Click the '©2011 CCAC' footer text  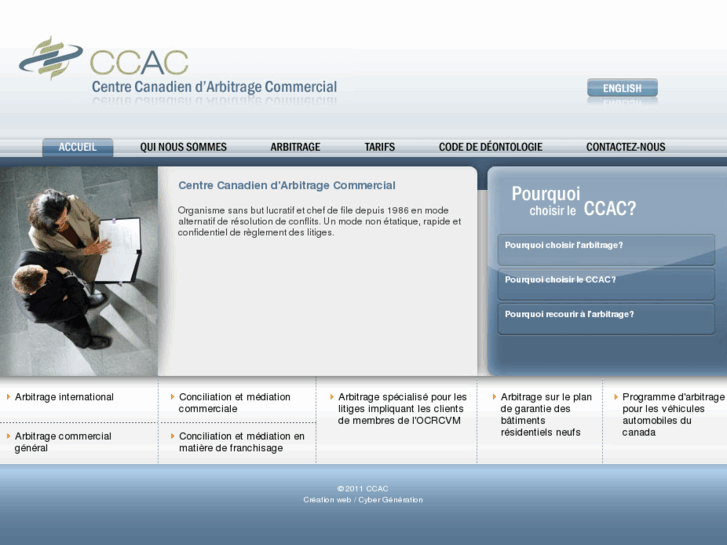pos(363,488)
